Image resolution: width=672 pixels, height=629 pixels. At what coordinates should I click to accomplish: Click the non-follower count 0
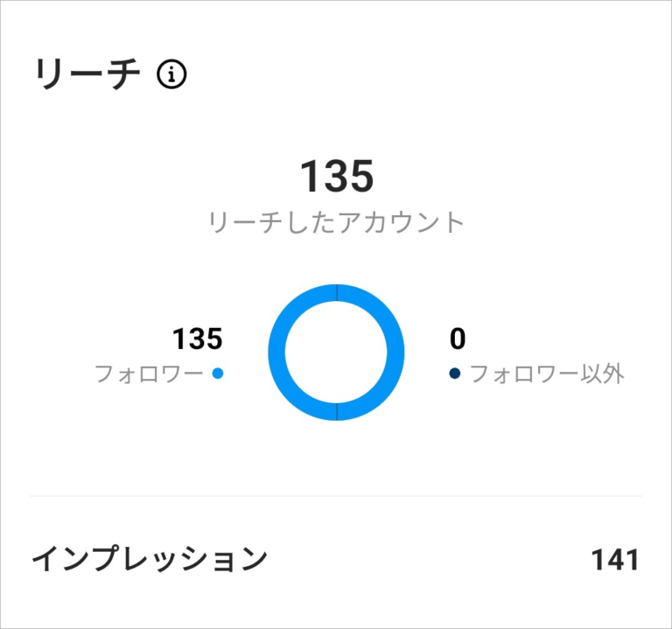point(458,339)
